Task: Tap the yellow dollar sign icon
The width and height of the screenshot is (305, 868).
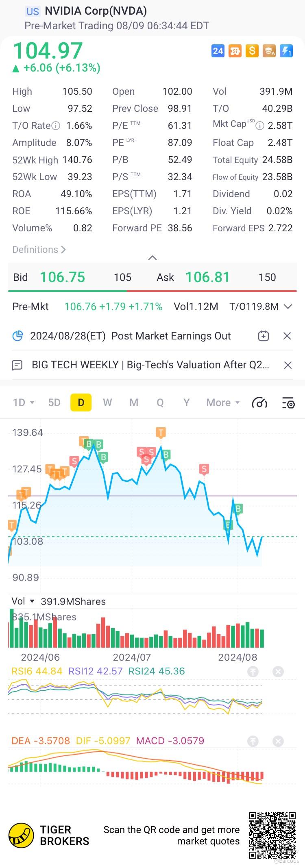Action: (252, 51)
